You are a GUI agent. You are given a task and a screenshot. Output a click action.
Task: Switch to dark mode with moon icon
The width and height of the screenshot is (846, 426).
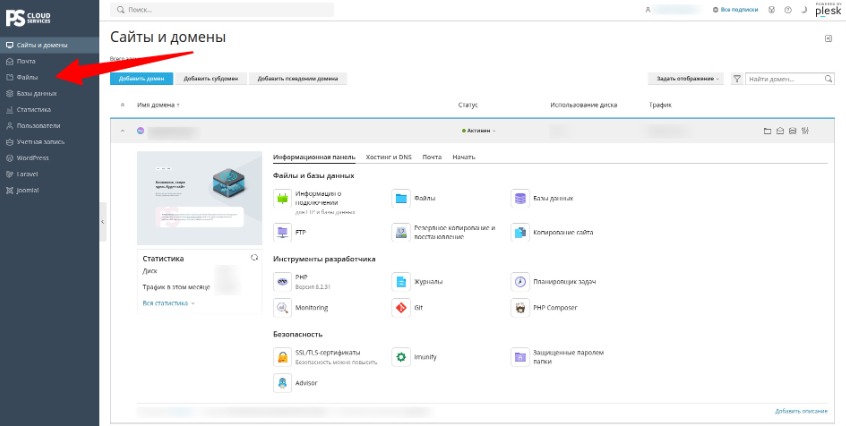click(x=803, y=10)
